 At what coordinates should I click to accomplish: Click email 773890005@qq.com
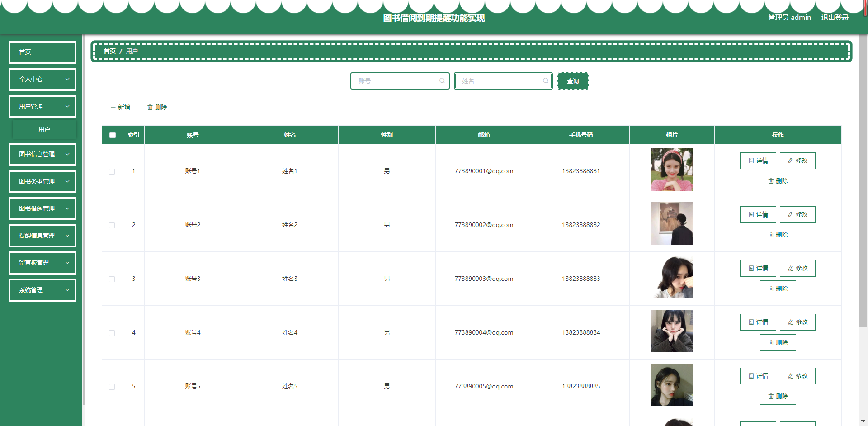point(484,386)
